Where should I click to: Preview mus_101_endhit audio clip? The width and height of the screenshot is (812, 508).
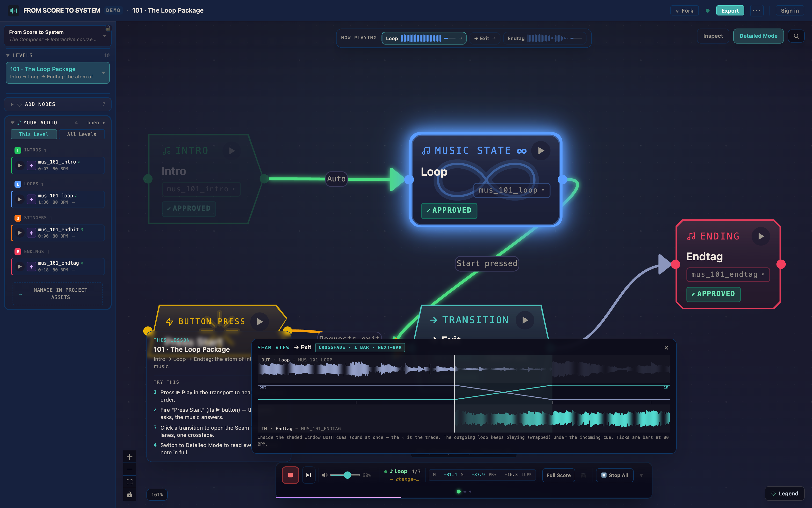point(20,233)
